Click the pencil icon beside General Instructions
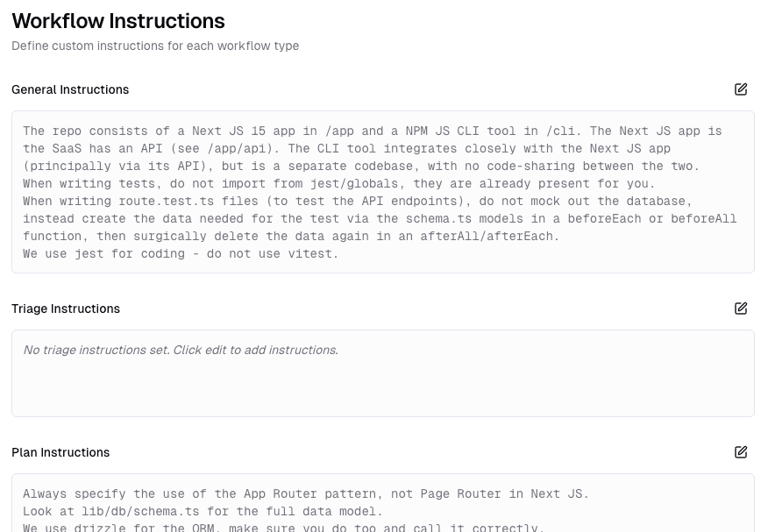 741,89
